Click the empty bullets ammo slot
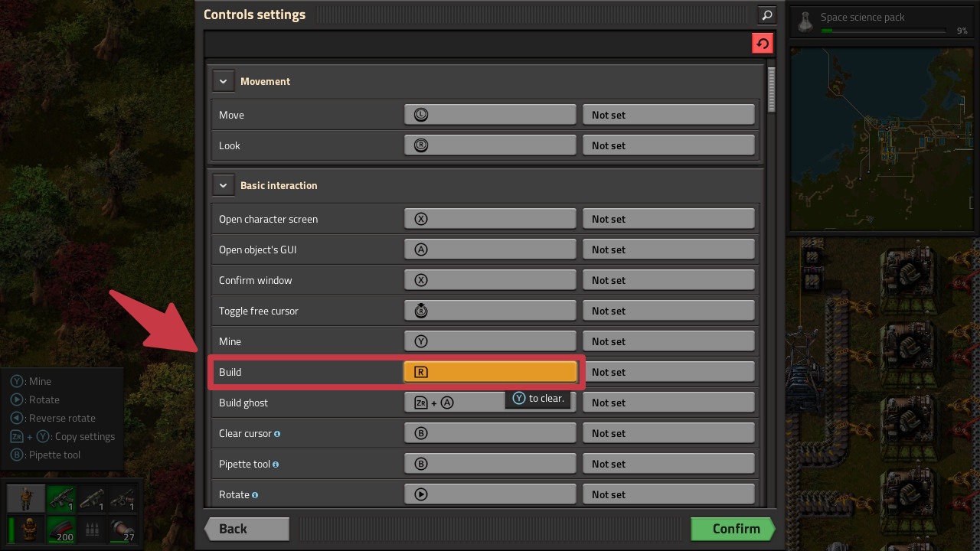 pos(91,529)
